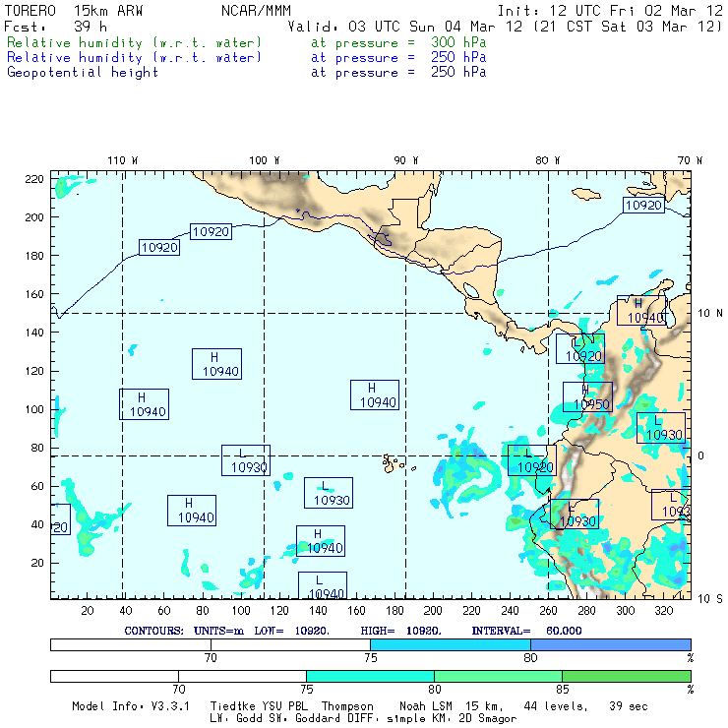Click the '100 W' longitude label

pyautogui.click(x=265, y=160)
